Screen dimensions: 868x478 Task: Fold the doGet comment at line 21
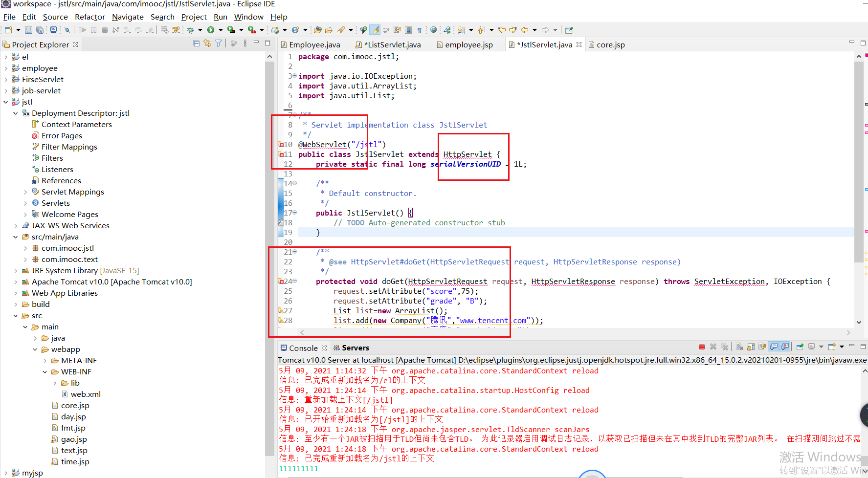click(x=294, y=252)
